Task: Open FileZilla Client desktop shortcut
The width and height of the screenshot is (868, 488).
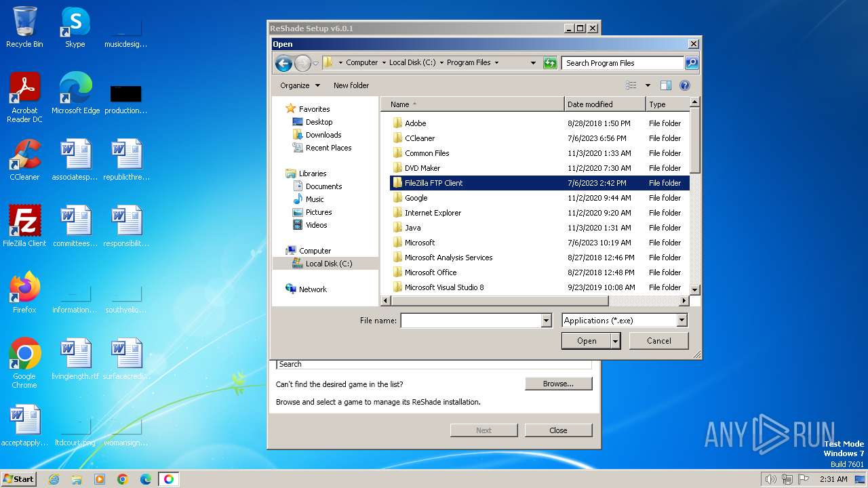Action: (24, 226)
